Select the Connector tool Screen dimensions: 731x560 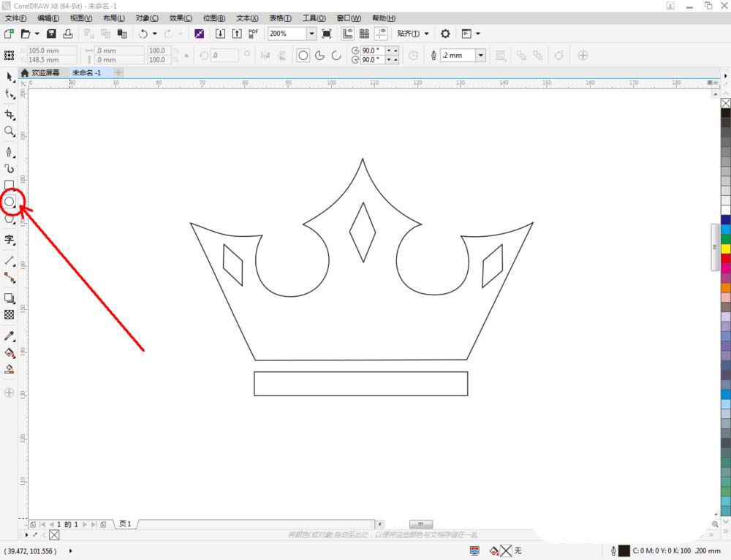[10, 277]
